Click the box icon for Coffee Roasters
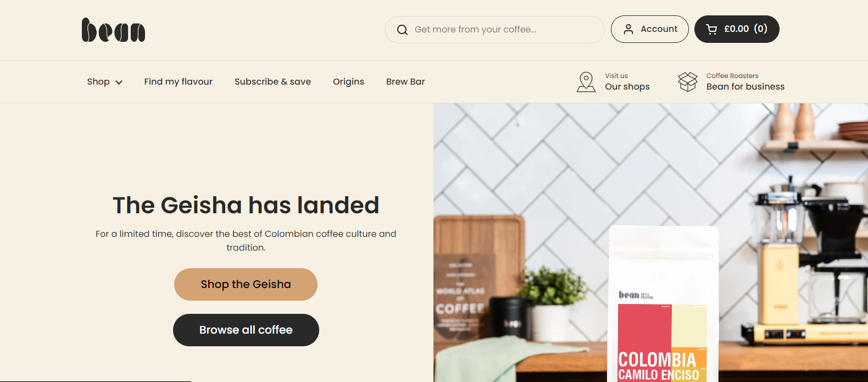The height and width of the screenshot is (382, 868). 688,82
